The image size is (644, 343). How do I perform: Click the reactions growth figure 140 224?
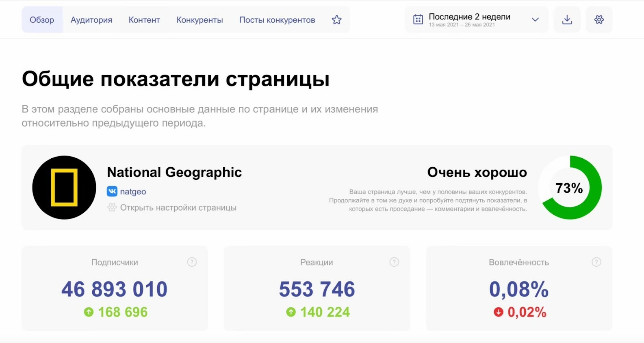pos(325,312)
